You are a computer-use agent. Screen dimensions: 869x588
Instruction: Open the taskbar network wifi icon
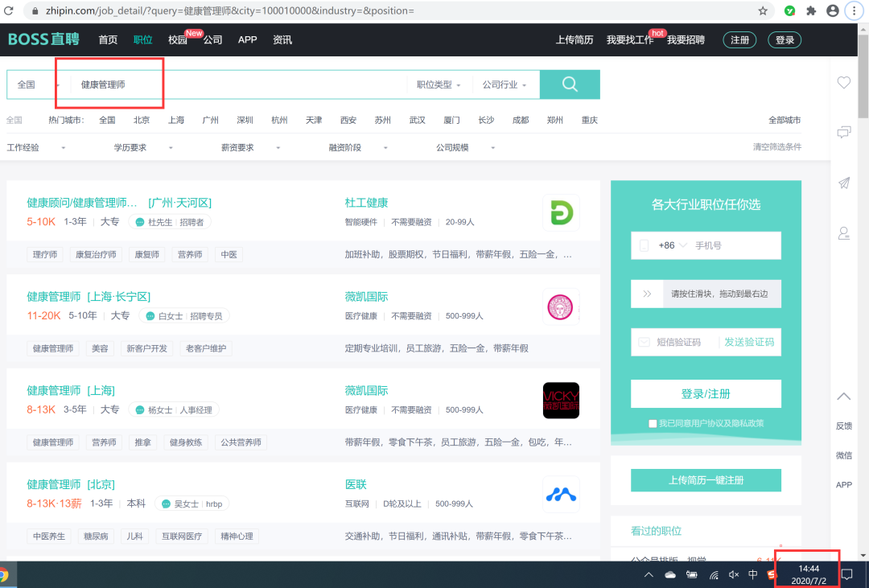(x=714, y=574)
